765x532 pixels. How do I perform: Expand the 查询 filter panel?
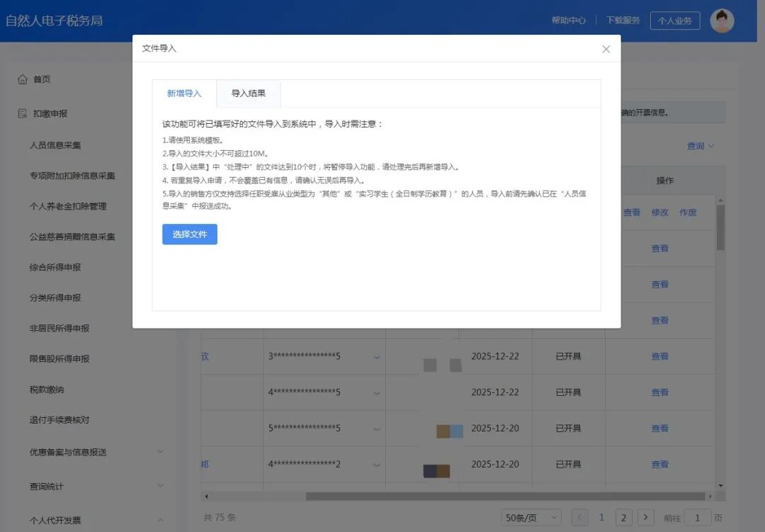(700, 146)
